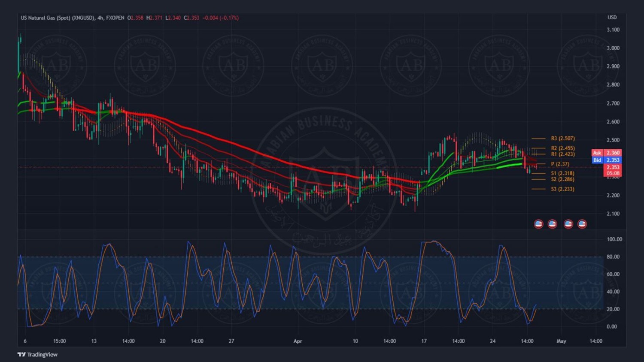Click the 27 date label on time axis
Viewport: 644px width, 362px height.
(231, 341)
